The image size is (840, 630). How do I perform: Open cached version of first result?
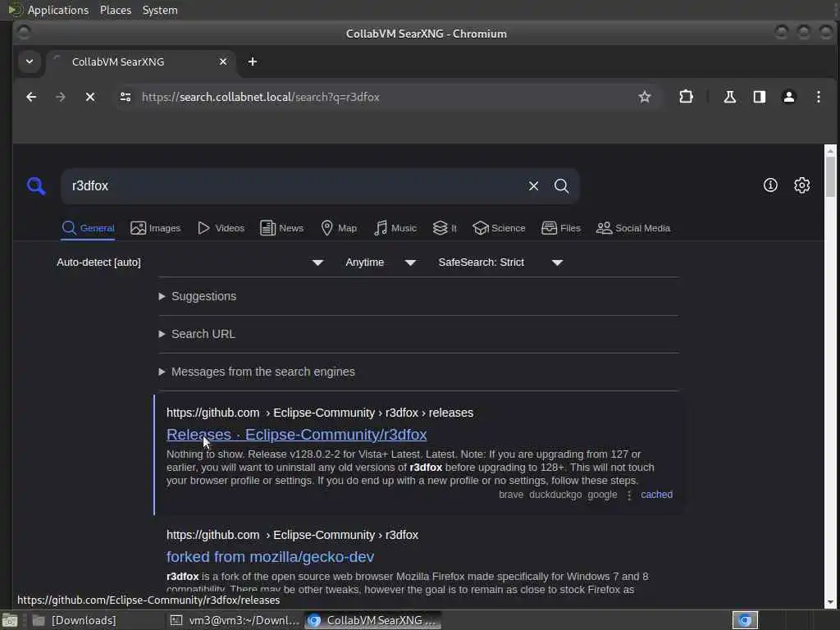pos(656,495)
